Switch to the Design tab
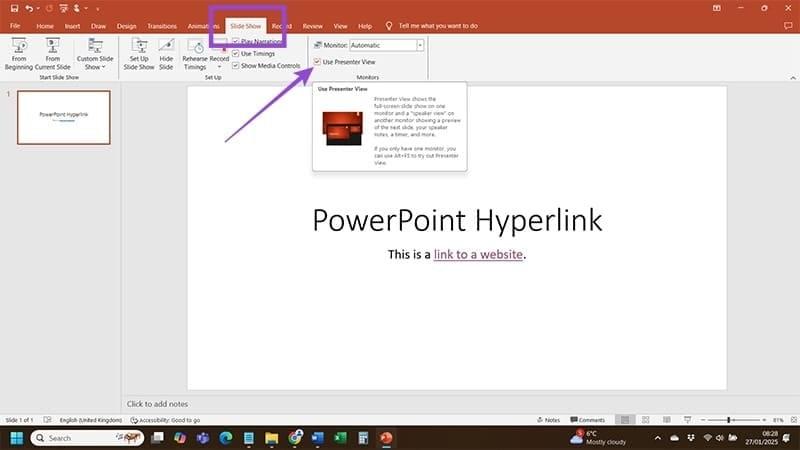800x450 pixels. 127,26
